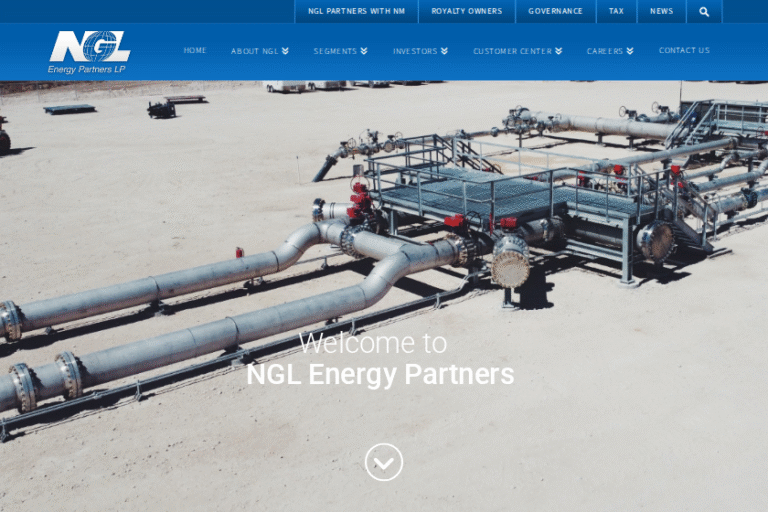The image size is (768, 512).
Task: Expand the Customer Center chevron
Action: click(559, 51)
